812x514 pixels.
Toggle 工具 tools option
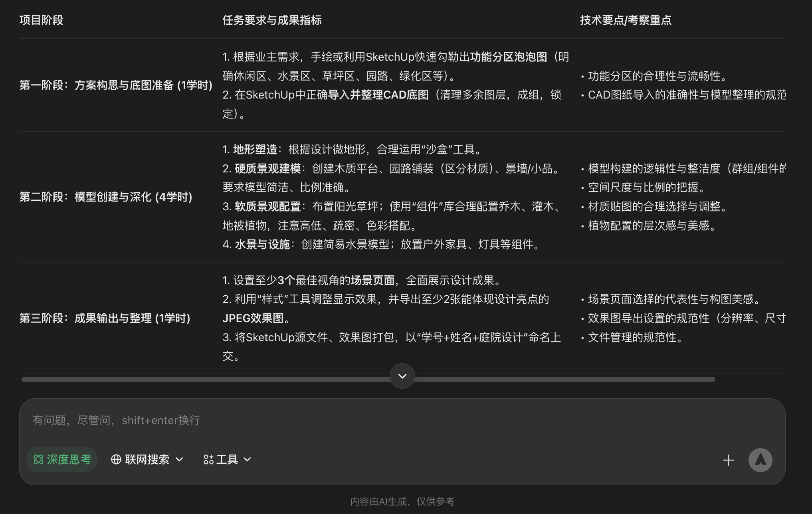226,459
